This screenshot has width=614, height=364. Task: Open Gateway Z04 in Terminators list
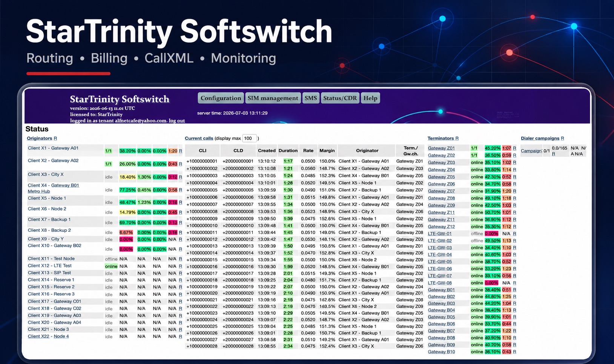[x=441, y=170]
